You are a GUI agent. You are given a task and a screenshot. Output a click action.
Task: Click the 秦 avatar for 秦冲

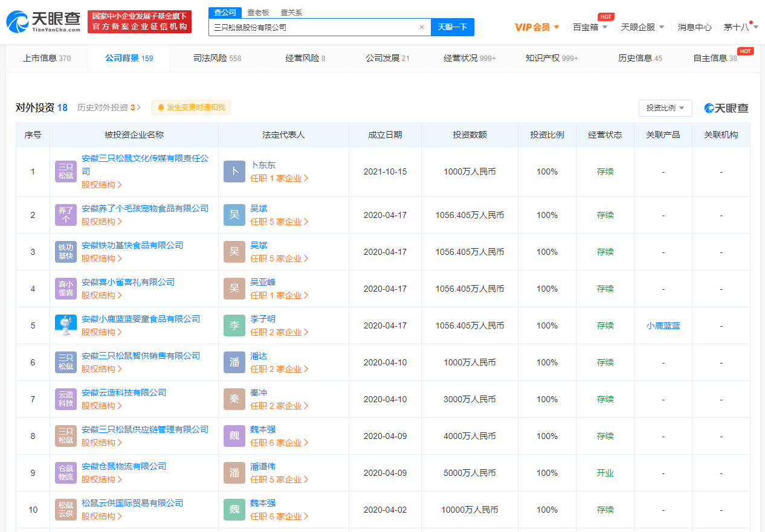coord(234,399)
